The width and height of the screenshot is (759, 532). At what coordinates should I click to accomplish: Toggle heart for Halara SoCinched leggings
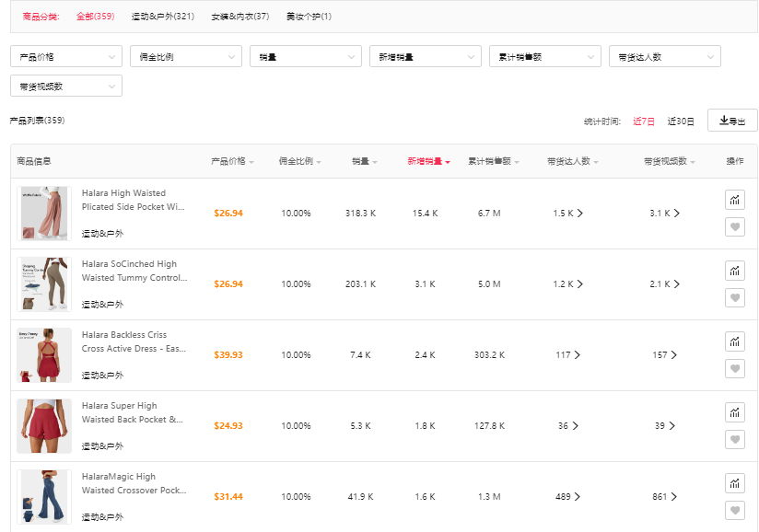pos(734,297)
